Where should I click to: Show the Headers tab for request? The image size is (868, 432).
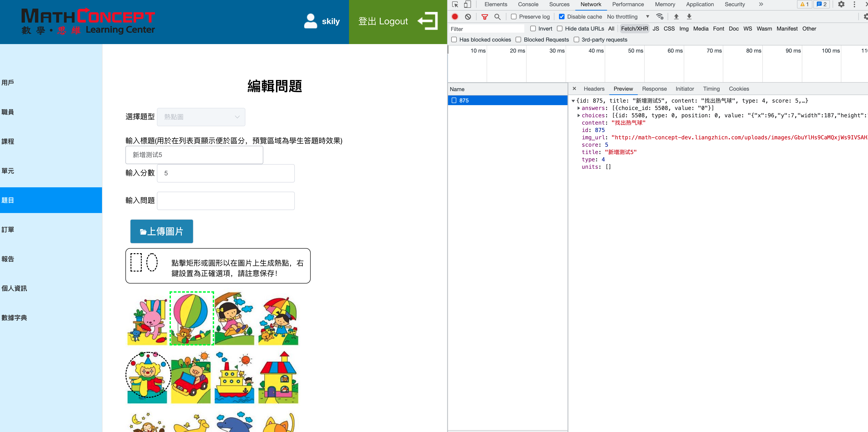[x=594, y=89]
